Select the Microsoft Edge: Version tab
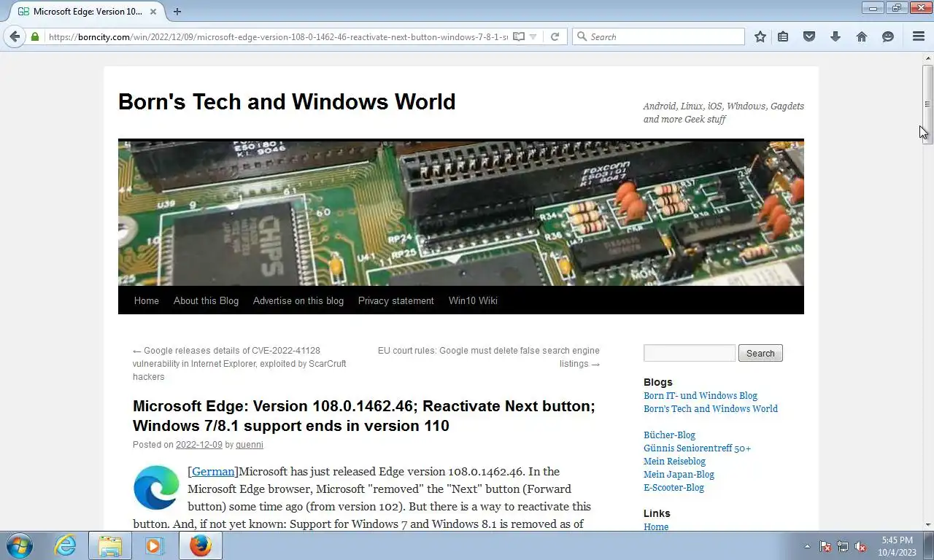 [87, 12]
